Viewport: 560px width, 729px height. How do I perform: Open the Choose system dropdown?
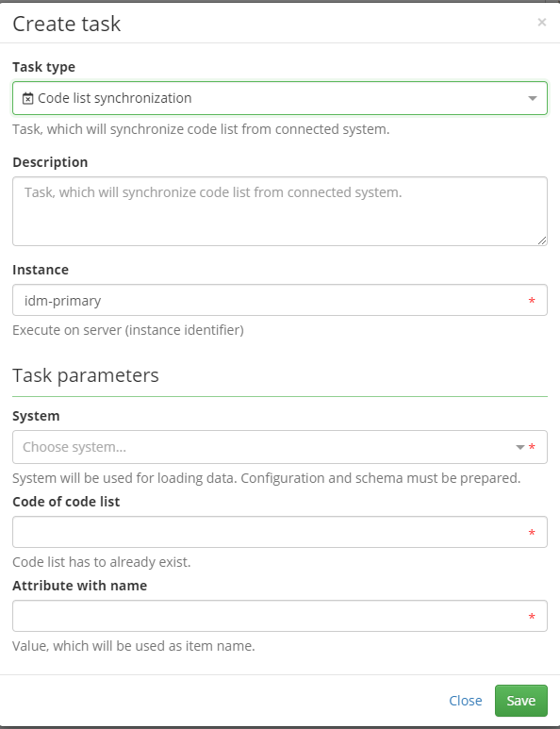point(280,447)
